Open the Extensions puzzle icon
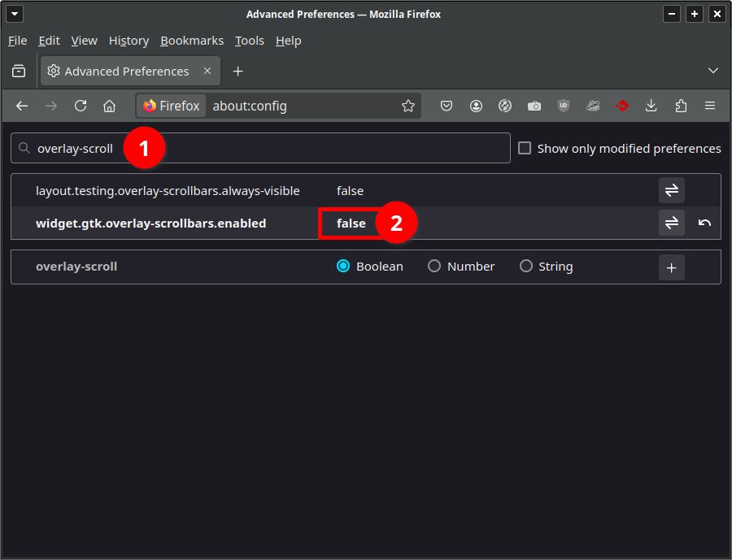This screenshot has width=732, height=560. [x=681, y=106]
